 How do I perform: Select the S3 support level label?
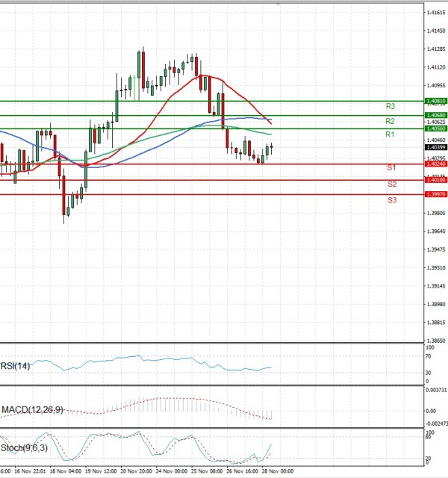[391, 200]
